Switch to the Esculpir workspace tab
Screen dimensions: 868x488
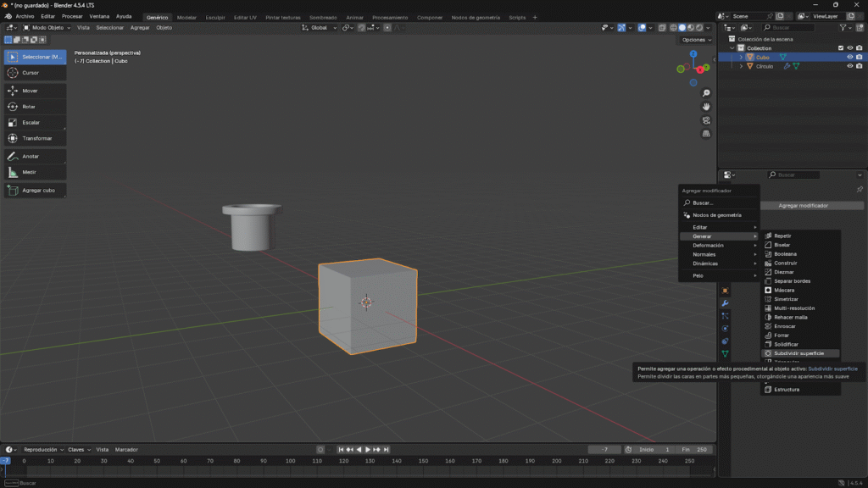point(215,17)
